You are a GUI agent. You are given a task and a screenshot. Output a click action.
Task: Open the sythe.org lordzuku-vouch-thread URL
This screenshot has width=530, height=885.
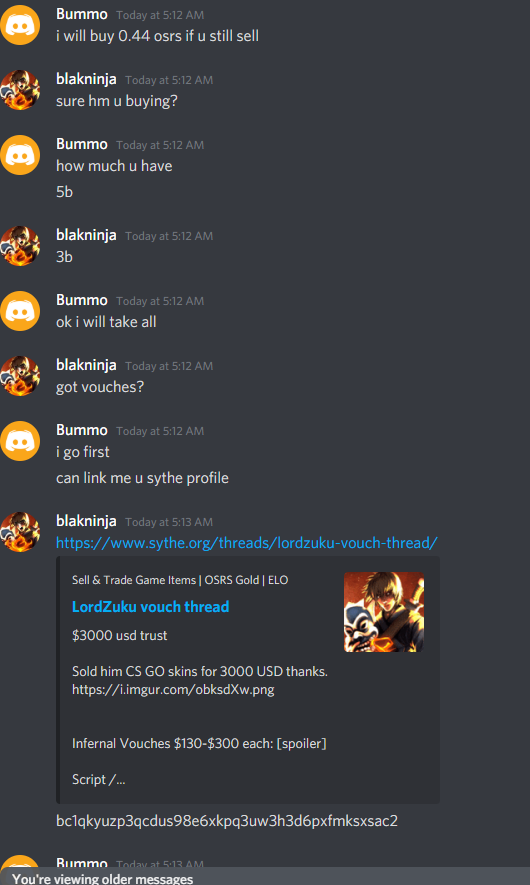[247, 543]
